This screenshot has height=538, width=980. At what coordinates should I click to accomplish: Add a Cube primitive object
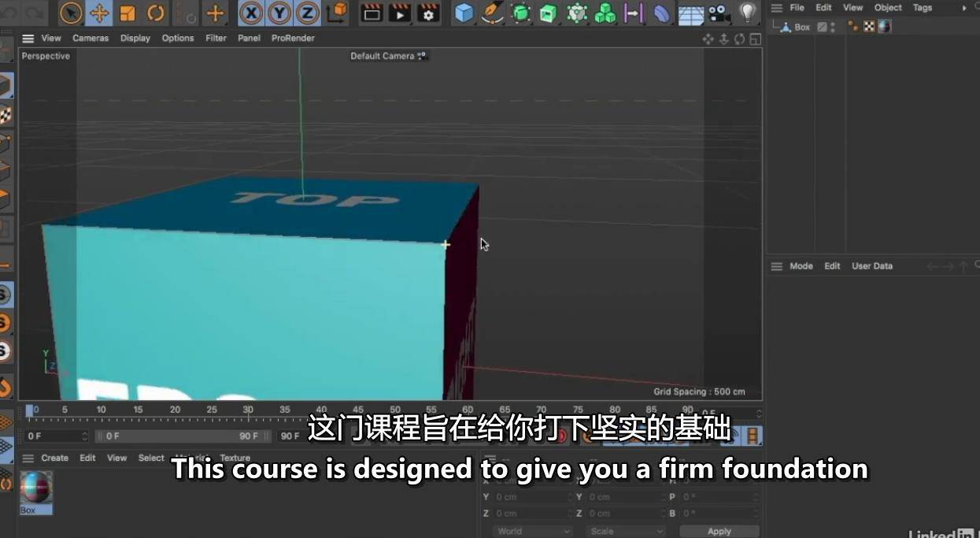(464, 13)
